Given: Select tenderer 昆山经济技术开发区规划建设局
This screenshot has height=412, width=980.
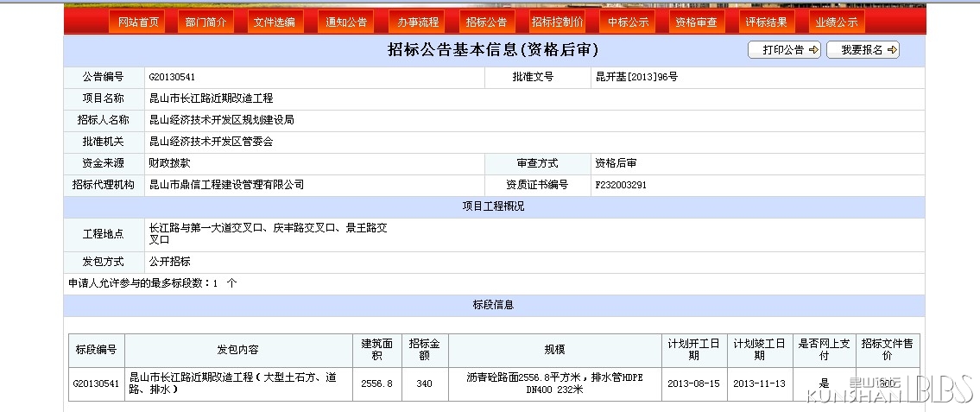Looking at the screenshot, I should tap(221, 120).
